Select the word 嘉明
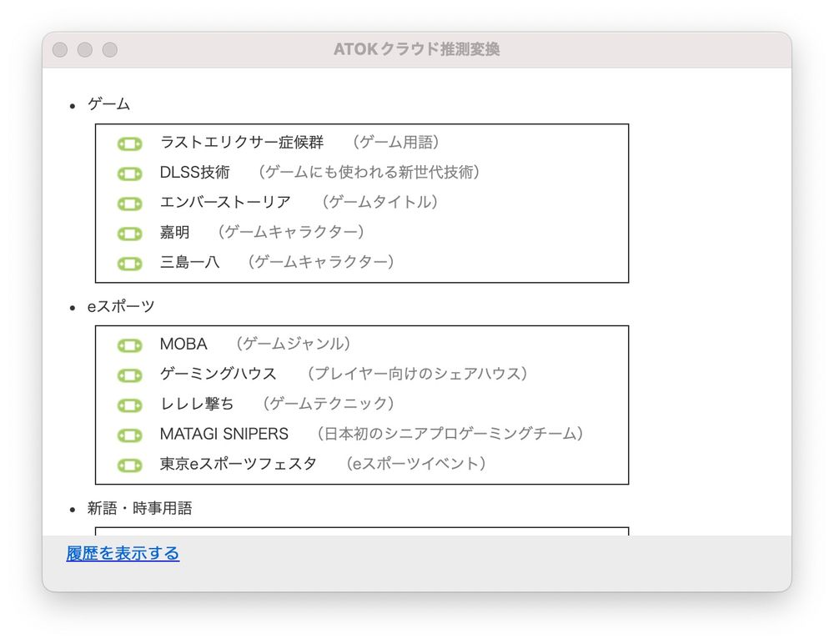The image size is (834, 644). point(174,232)
